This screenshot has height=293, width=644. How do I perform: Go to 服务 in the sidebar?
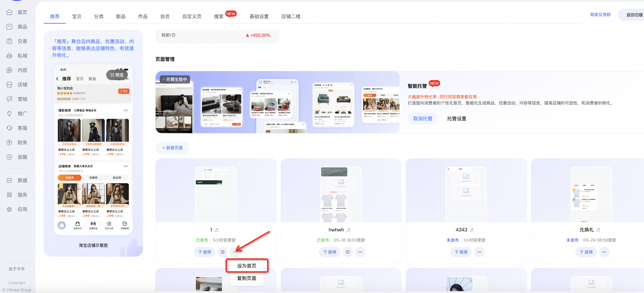pos(17,195)
